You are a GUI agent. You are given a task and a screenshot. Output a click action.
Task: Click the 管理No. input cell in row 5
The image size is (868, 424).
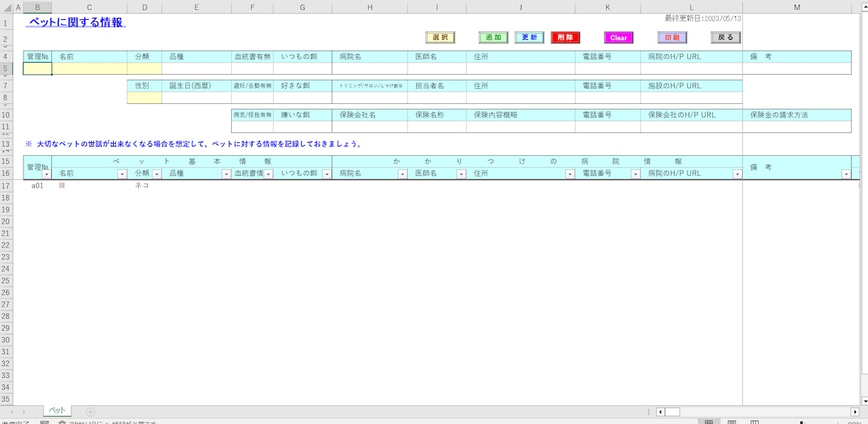pyautogui.click(x=38, y=69)
